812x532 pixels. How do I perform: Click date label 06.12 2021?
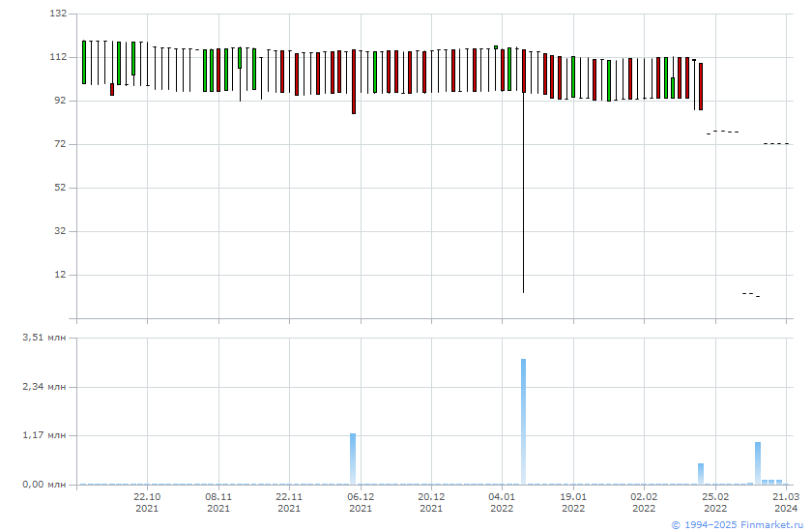[361, 502]
